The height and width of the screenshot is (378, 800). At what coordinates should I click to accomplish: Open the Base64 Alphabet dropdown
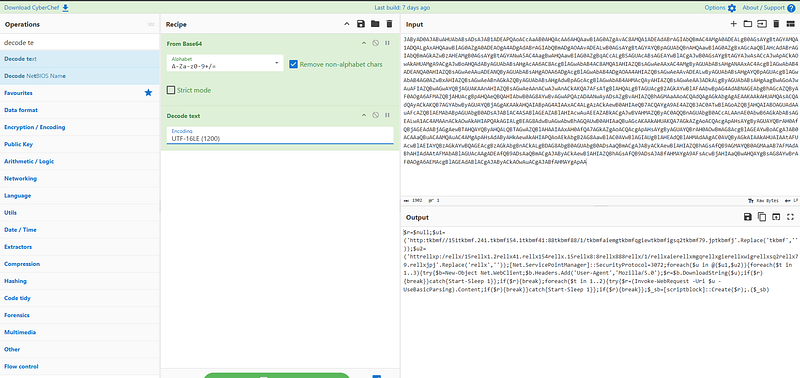[225, 63]
